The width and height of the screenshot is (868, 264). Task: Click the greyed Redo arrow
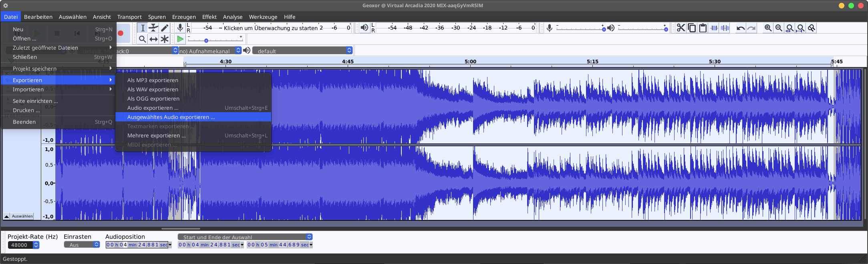tap(751, 28)
